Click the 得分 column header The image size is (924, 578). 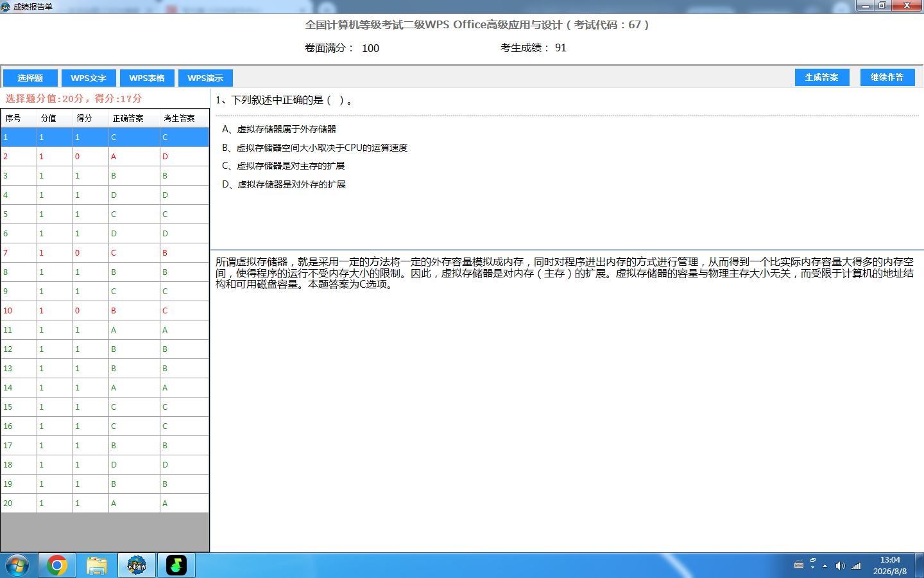(90, 118)
